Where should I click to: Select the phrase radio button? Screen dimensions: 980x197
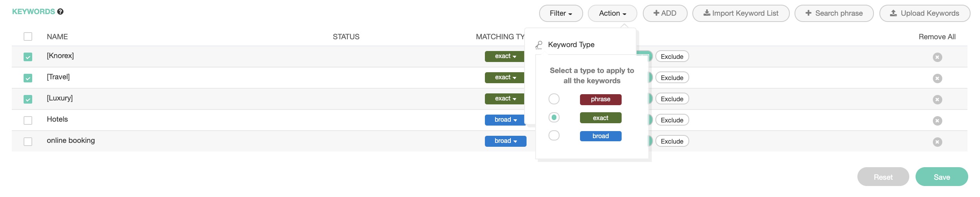[x=554, y=99]
